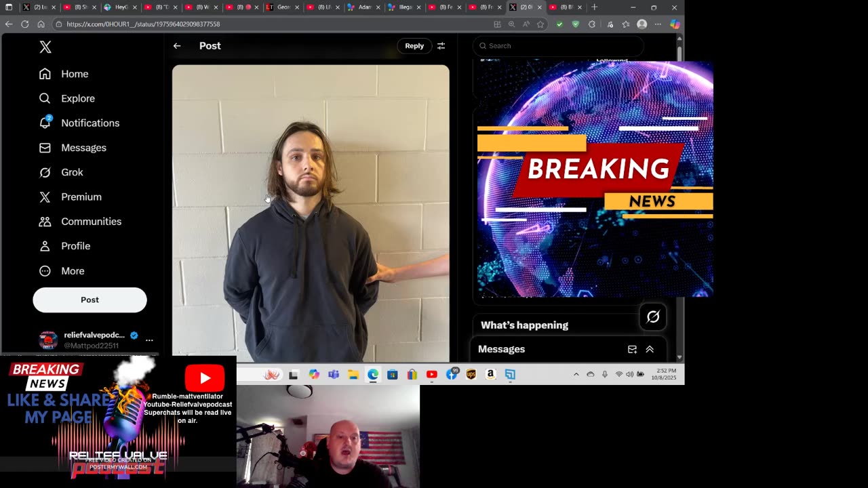Click the Reply button
This screenshot has width=868, height=488.
[414, 46]
